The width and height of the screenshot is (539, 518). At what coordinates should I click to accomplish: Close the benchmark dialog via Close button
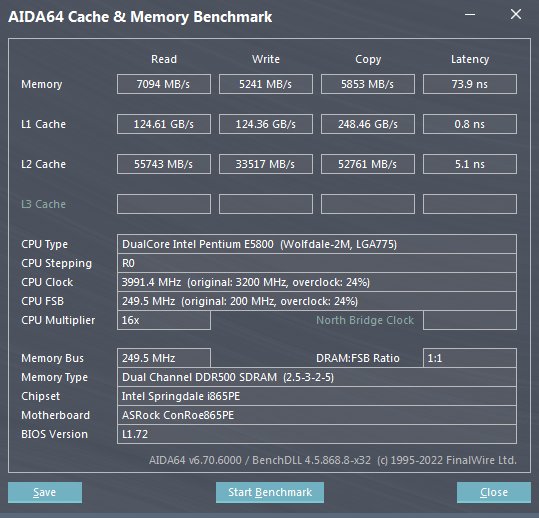(x=494, y=492)
